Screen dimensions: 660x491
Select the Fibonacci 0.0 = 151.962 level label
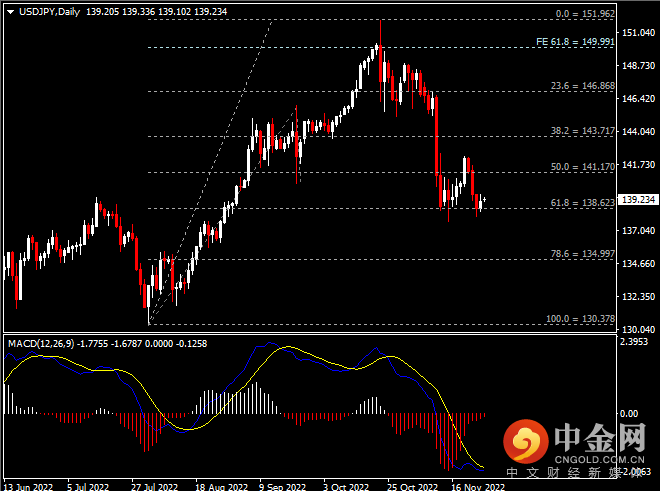click(583, 16)
